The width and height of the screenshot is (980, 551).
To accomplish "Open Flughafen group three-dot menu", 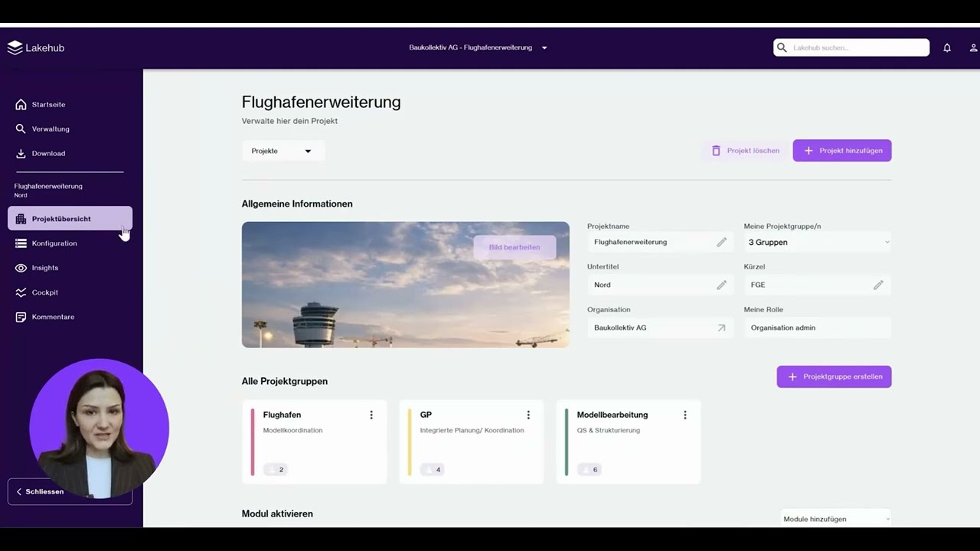I will coord(371,415).
